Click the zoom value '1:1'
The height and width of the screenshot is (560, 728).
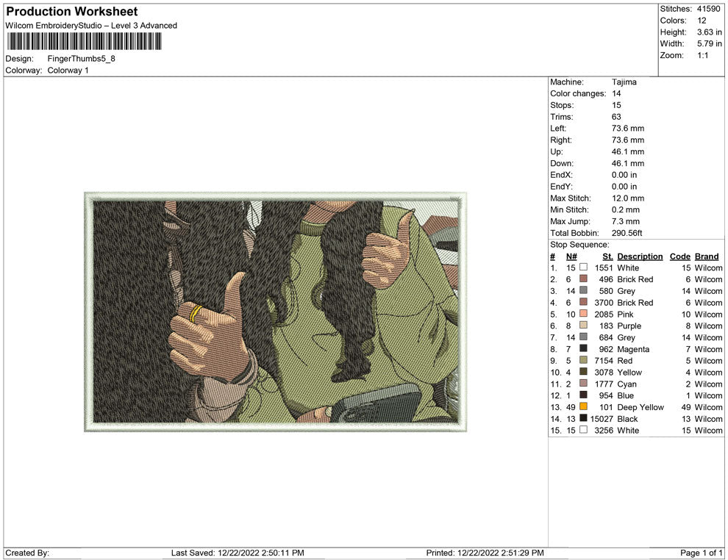click(x=702, y=55)
